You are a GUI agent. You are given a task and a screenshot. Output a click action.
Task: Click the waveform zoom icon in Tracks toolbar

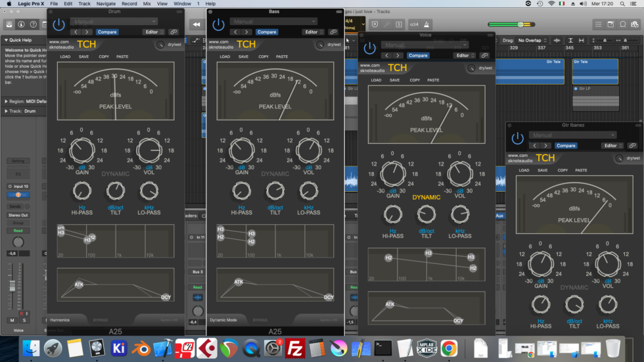click(x=557, y=41)
